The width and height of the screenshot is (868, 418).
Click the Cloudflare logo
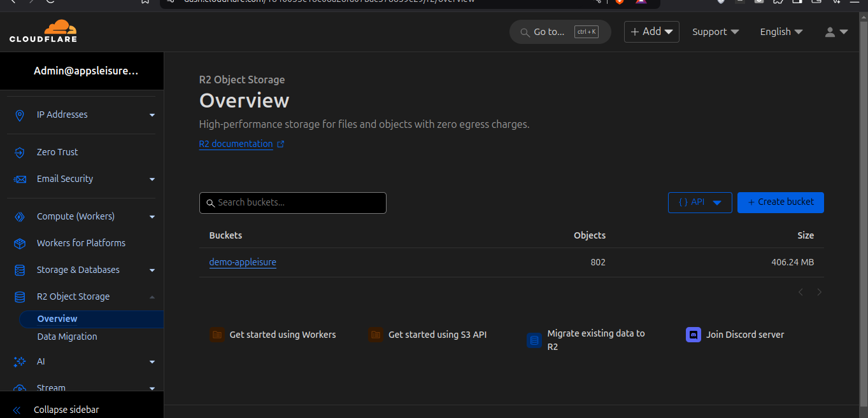point(43,30)
